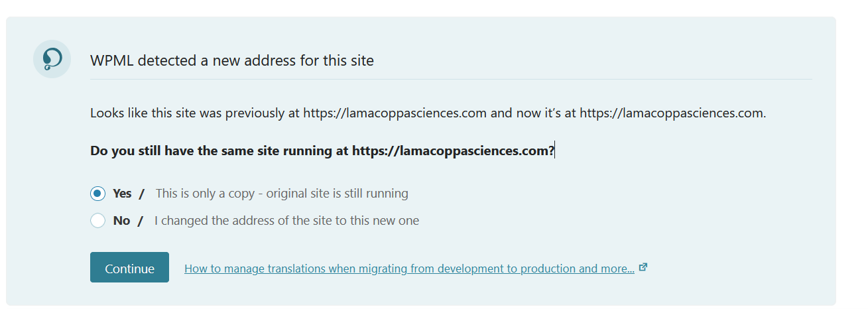Click the new site URL ending the description
Screen dimensions: 868x309
point(671,113)
